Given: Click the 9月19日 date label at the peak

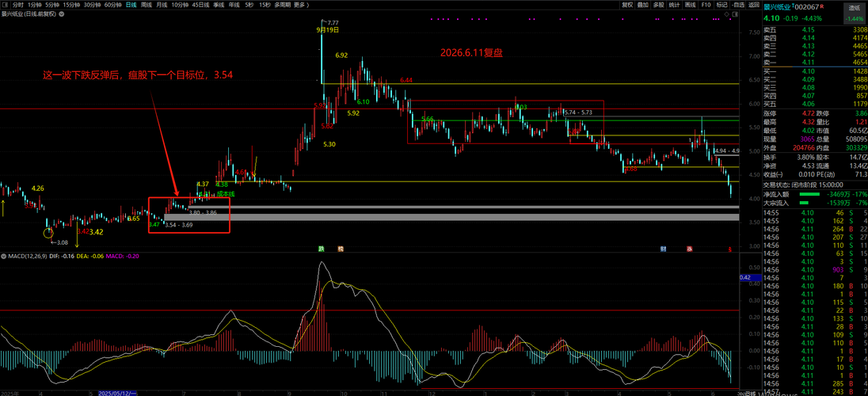Looking at the screenshot, I should click(327, 30).
